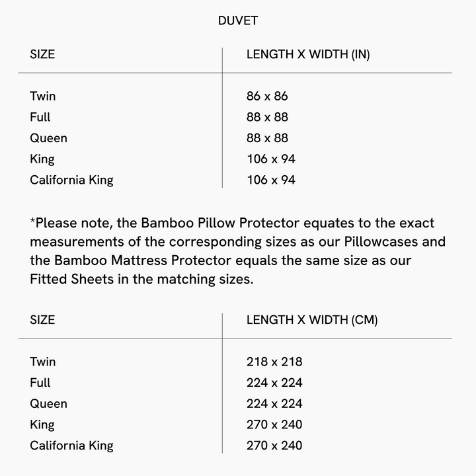This screenshot has width=476, height=476.
Task: Click the King label in centimeters table
Action: (42, 424)
